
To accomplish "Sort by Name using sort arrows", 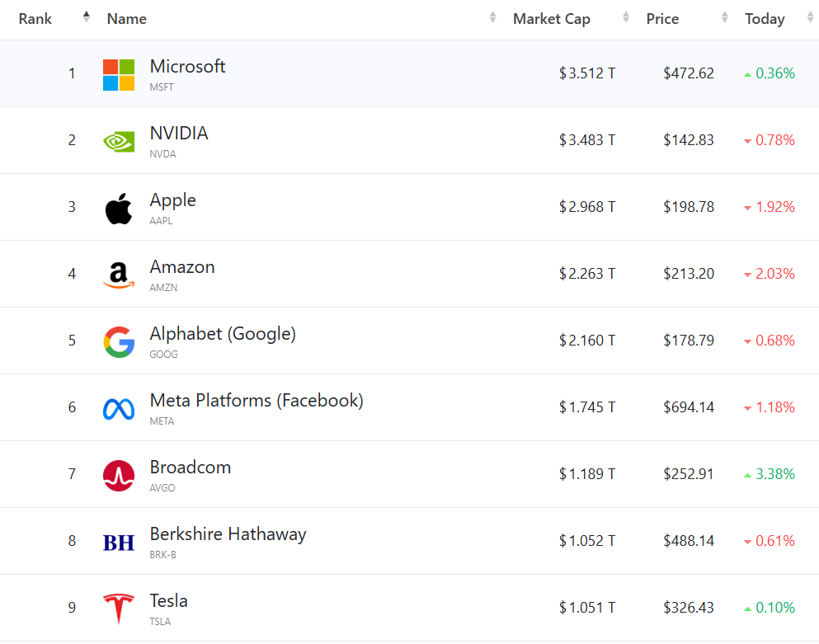I will (x=493, y=17).
